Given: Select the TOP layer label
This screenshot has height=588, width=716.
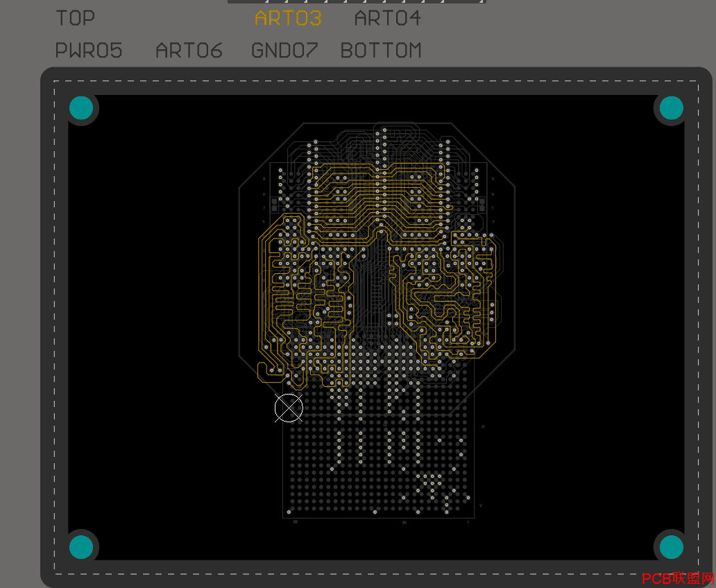Looking at the screenshot, I should pyautogui.click(x=76, y=18).
